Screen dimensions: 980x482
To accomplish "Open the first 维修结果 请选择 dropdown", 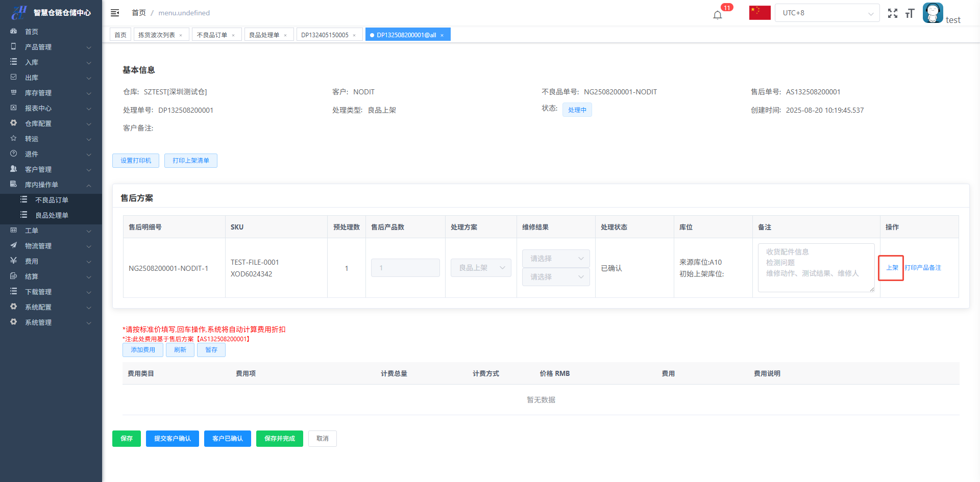I will [556, 259].
